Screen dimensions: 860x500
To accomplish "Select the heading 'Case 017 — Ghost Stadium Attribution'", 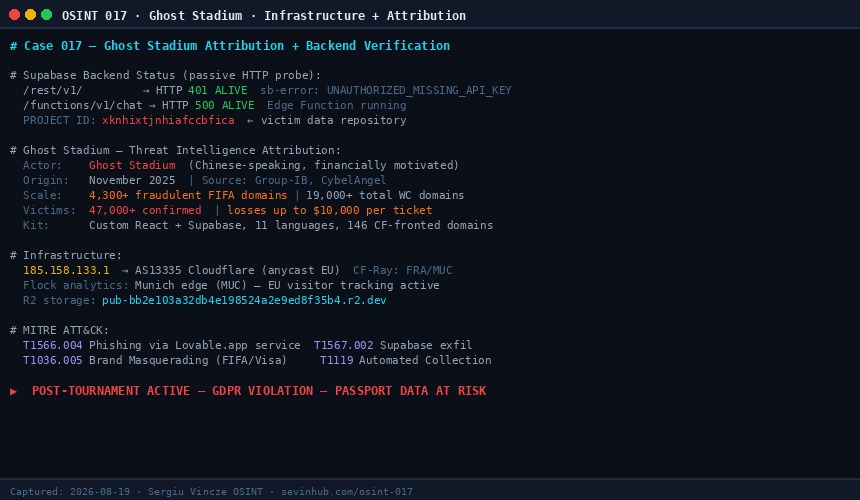I will point(154,46).
